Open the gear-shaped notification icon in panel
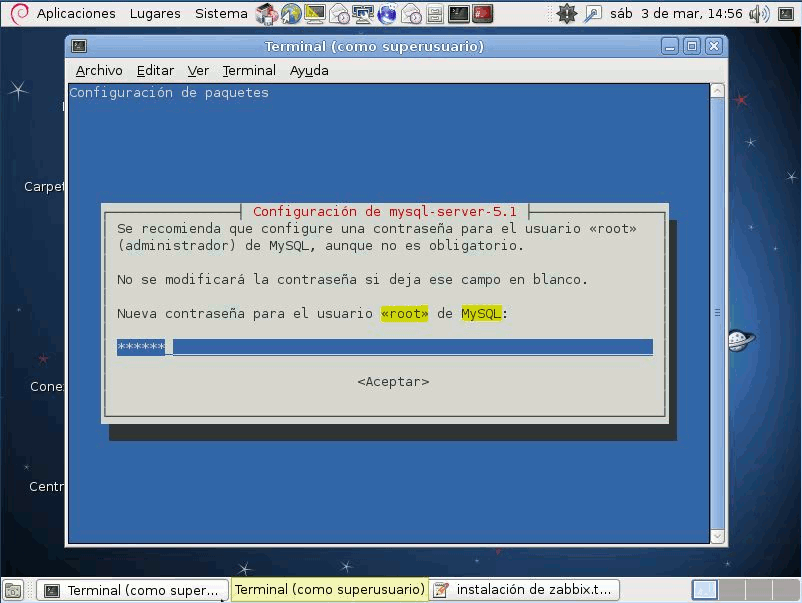The width and height of the screenshot is (802, 603). coord(567,14)
